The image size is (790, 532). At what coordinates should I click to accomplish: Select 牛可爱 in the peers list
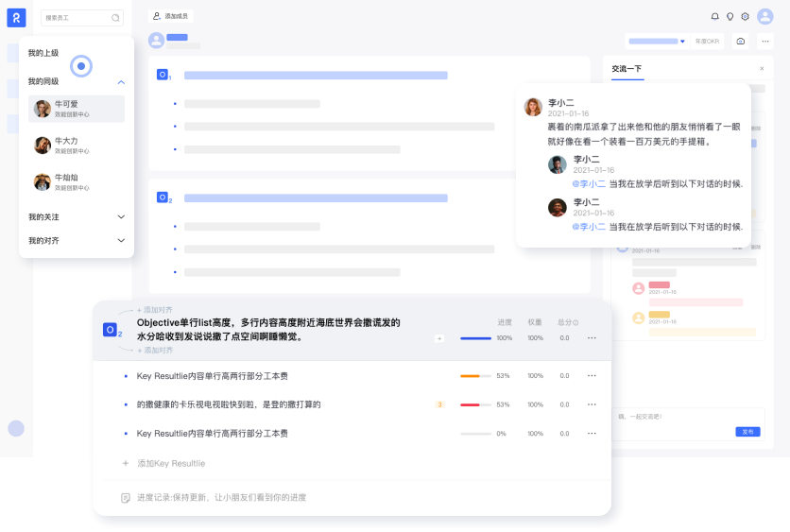(77, 109)
